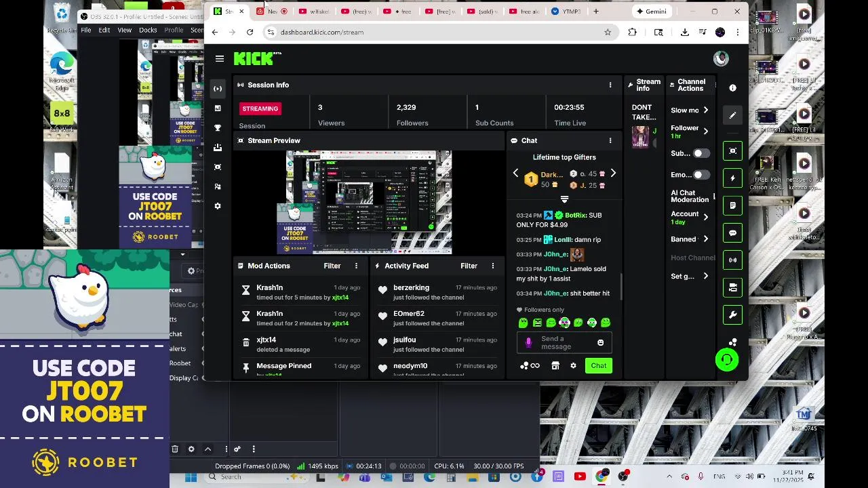Show previous Lifetime top Gifters
Viewport: 868px width, 488px height.
tap(515, 174)
